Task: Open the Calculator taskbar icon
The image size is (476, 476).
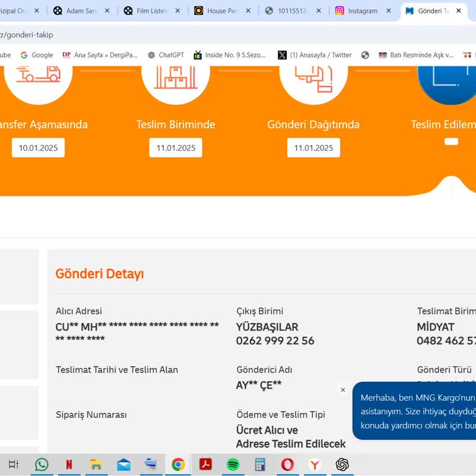Action: coord(260,464)
